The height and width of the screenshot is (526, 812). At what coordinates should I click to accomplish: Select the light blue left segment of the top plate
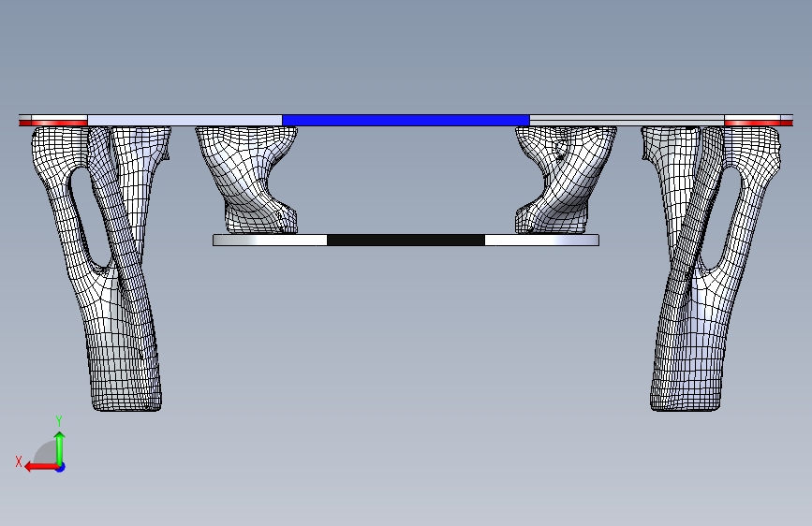pos(185,120)
